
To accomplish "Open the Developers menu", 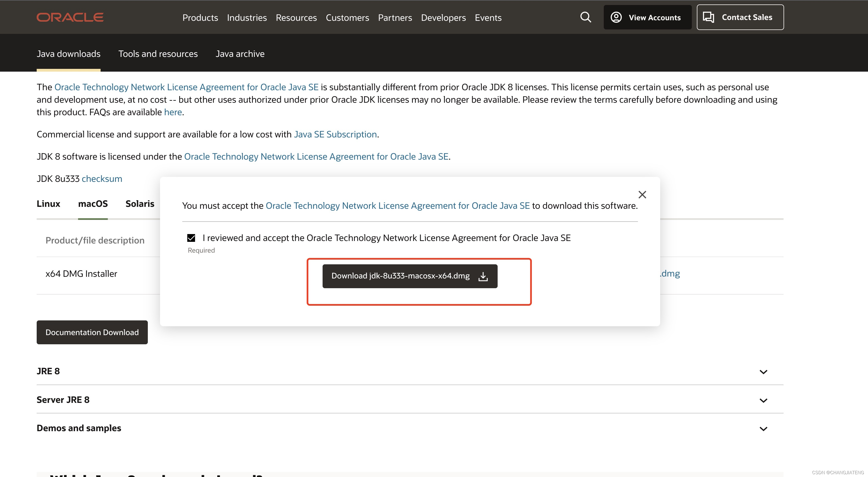I will 443,17.
